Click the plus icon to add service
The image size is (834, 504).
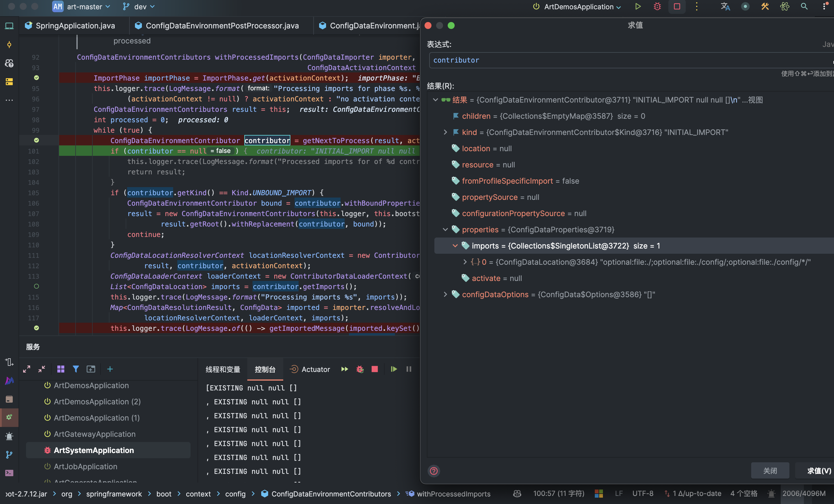[110, 369]
